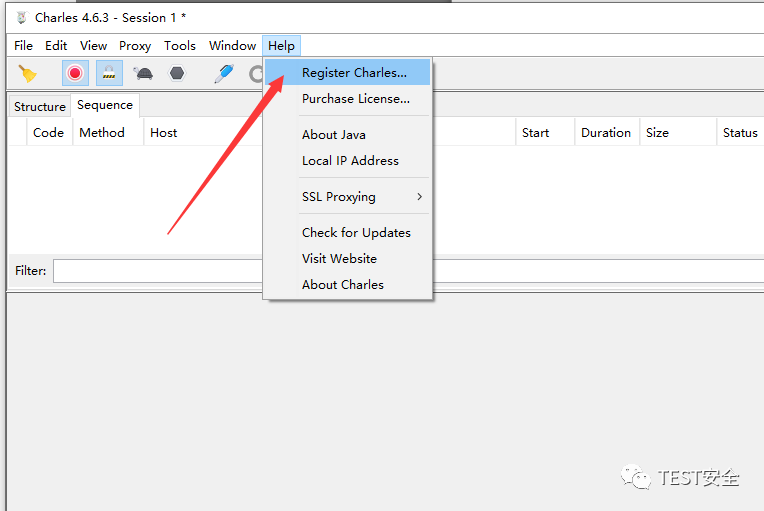Select Purchase License... from Help menu
764x511 pixels.
coord(347,99)
